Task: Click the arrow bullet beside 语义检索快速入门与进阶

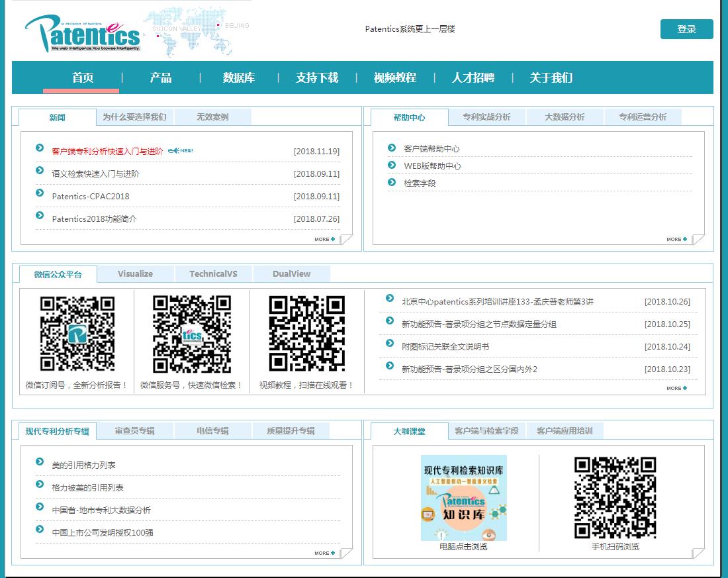Action: (40, 171)
